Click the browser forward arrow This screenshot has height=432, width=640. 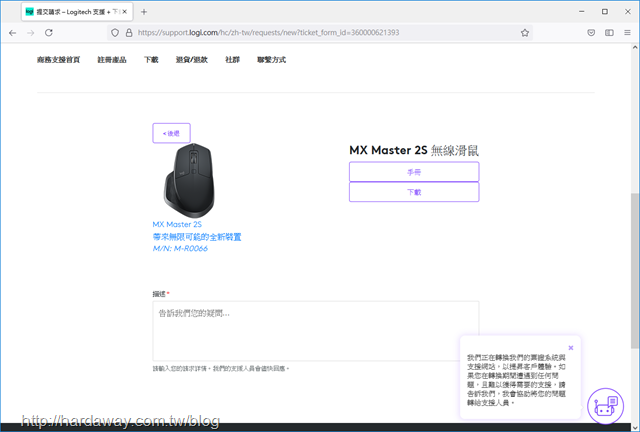point(31,33)
